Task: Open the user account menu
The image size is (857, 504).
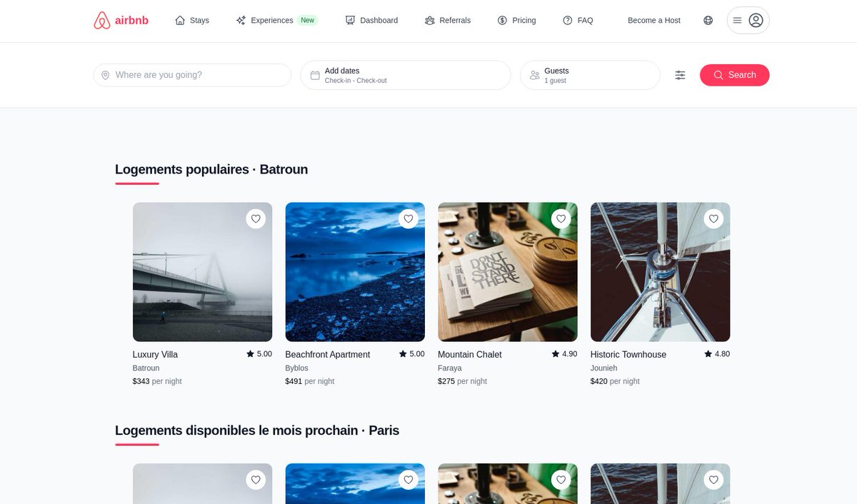Action: coord(748,21)
